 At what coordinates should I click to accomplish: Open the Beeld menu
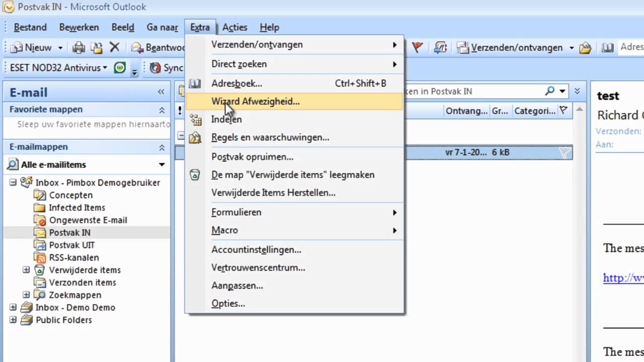(123, 27)
